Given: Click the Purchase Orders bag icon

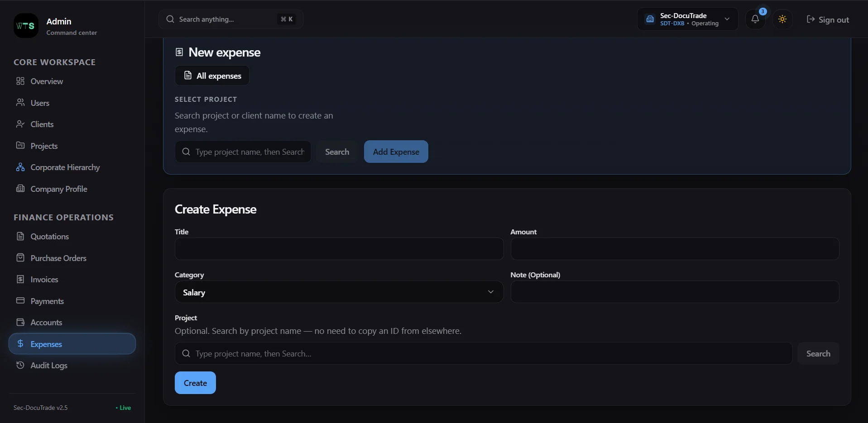Looking at the screenshot, I should pos(20,258).
